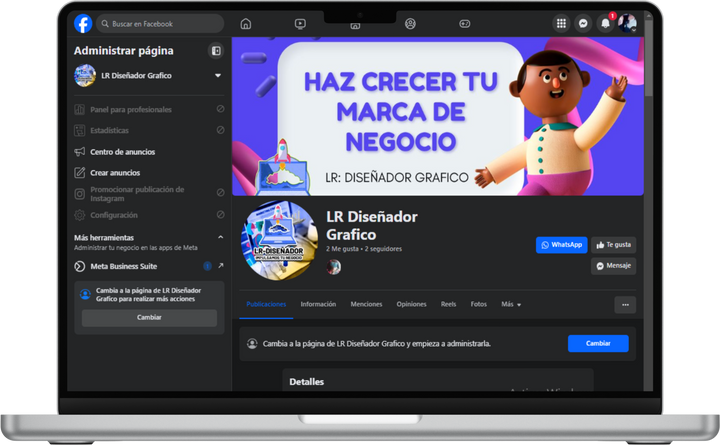Viewport: 720px width, 445px height.
Task: Open the Groups icon in top bar
Action: 410,23
